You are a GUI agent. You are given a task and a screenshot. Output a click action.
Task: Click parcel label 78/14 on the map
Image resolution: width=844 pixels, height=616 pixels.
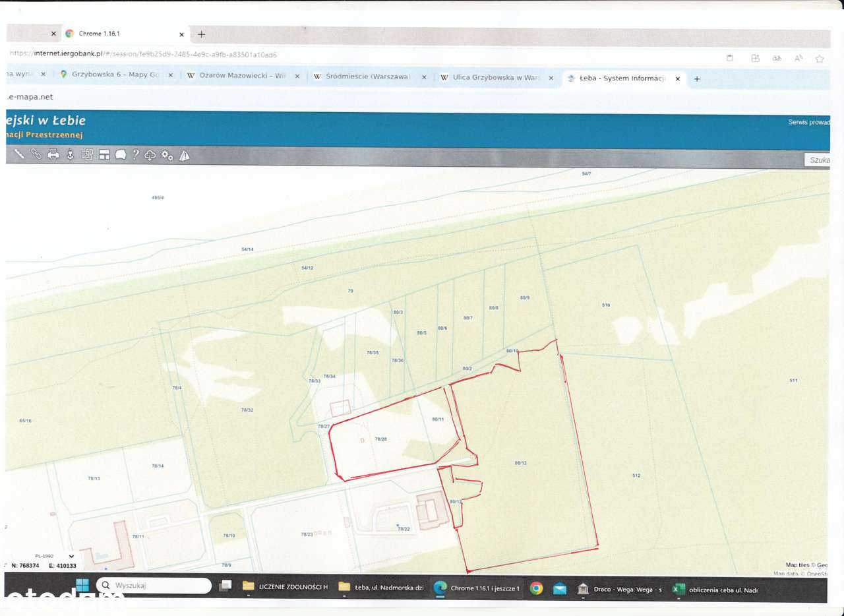pyautogui.click(x=158, y=466)
